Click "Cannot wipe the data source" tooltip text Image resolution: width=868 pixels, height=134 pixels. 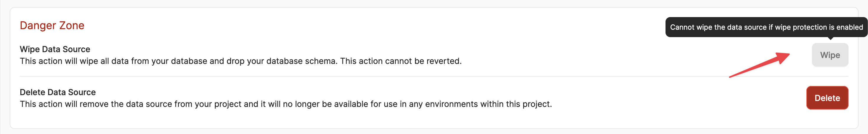(718, 27)
